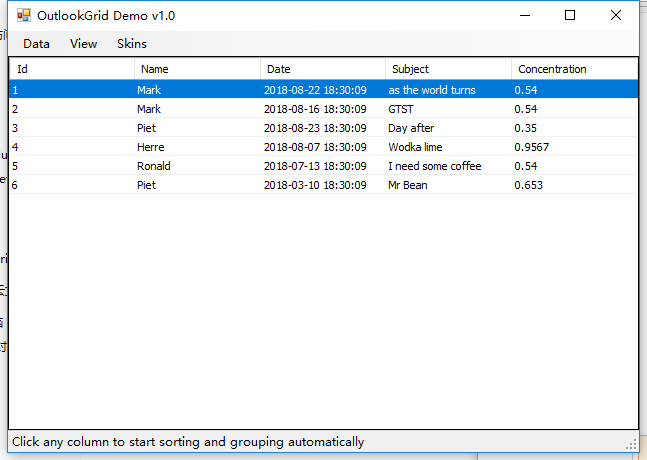Select concentration 0.54 in Mark's first row

coord(574,90)
